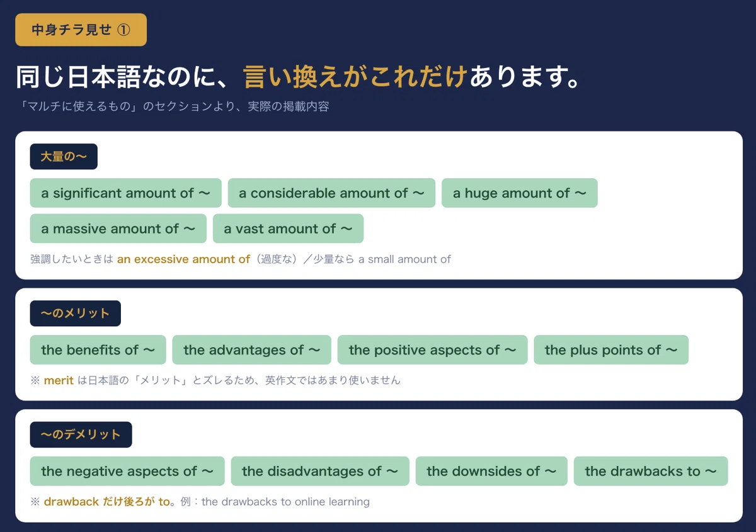Screen dimensions: 756x532
Task: Choose the 'a huge amount of 〜' chip
Action: [520, 193]
